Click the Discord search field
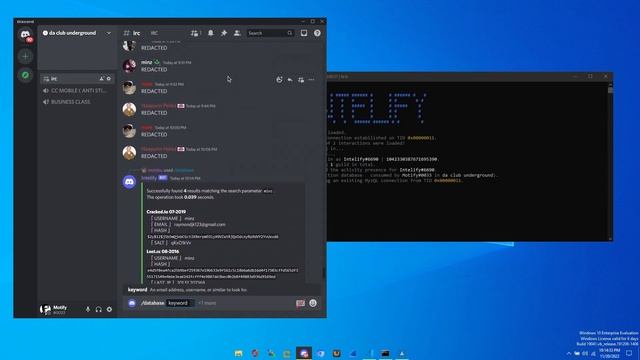Viewport: 640px width, 360px height. pos(270,33)
